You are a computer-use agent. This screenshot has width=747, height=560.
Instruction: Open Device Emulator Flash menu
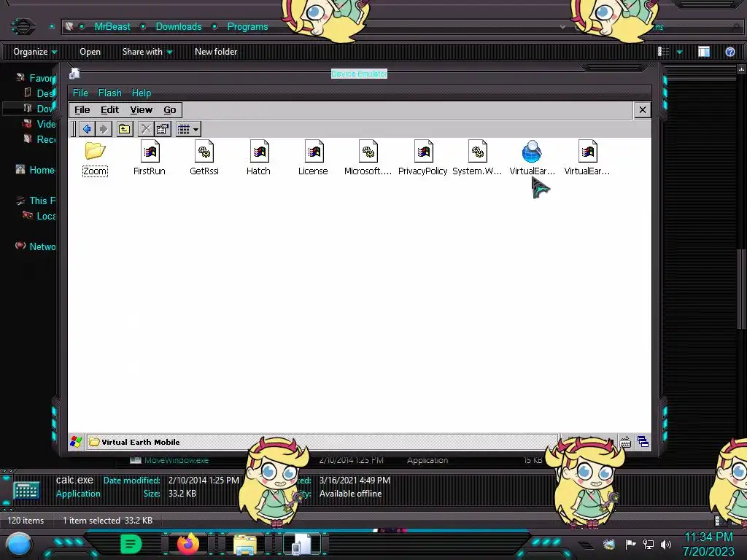[109, 93]
